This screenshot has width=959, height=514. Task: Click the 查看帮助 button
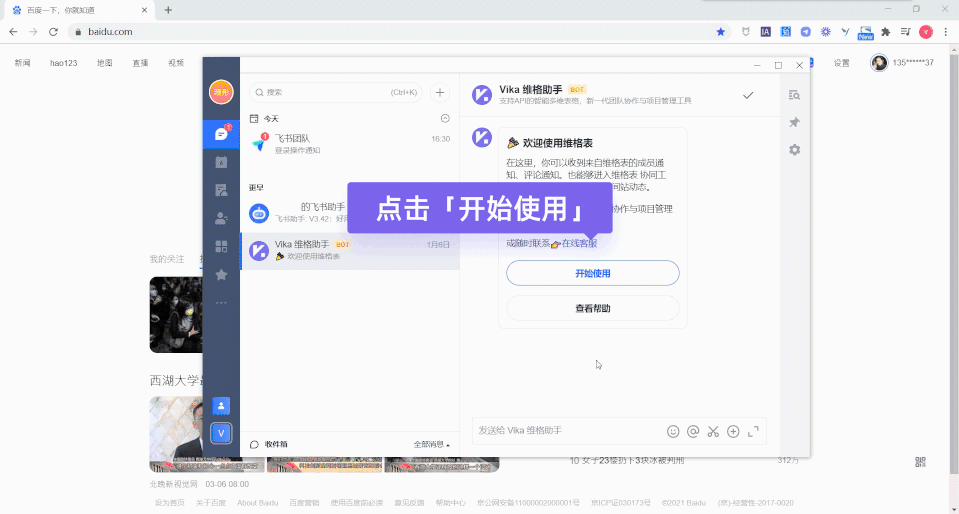(593, 308)
